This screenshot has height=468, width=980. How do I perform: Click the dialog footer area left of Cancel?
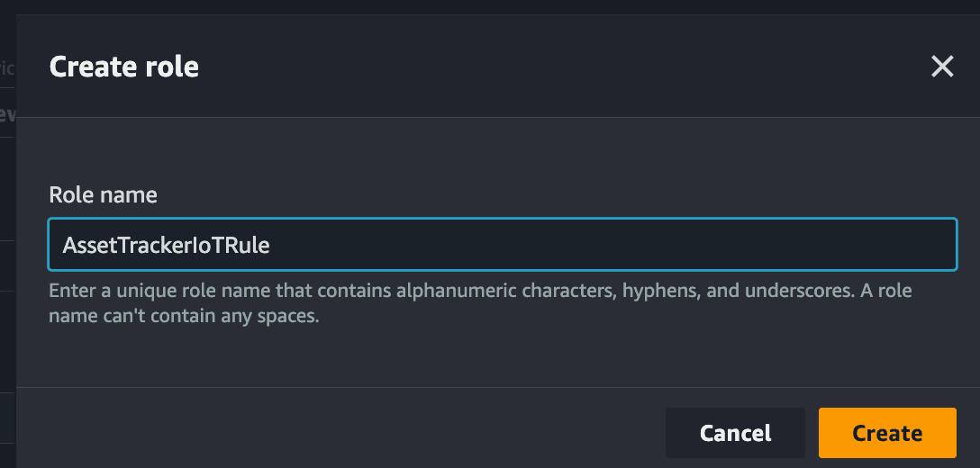pyautogui.click(x=340, y=428)
